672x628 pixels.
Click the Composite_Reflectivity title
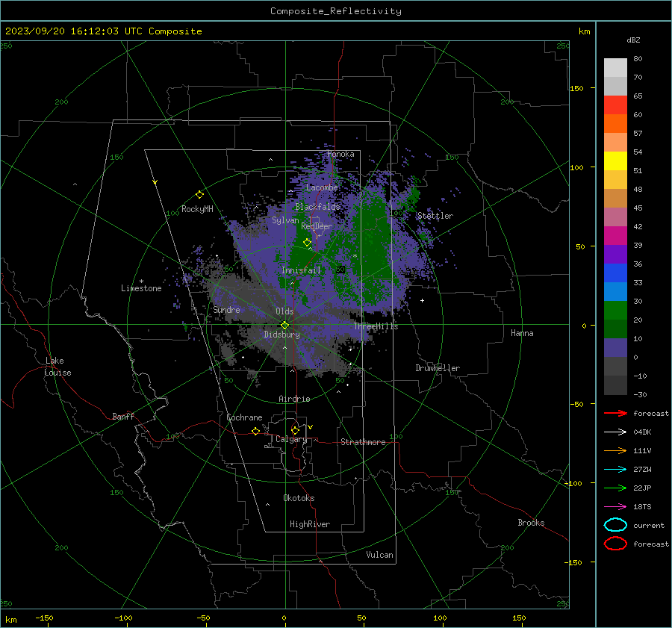click(336, 11)
